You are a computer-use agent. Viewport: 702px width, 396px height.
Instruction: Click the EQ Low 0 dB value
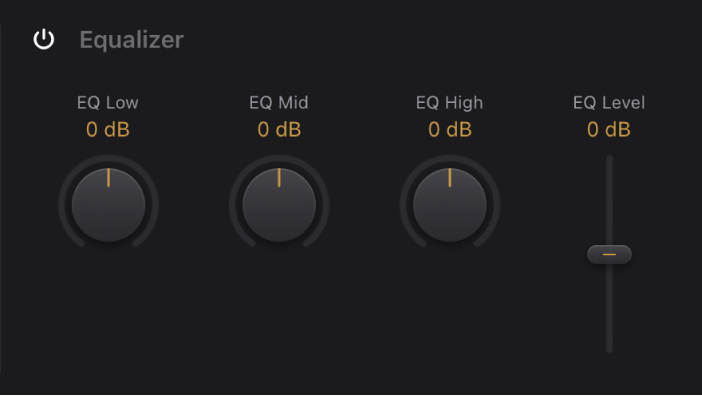pos(108,130)
